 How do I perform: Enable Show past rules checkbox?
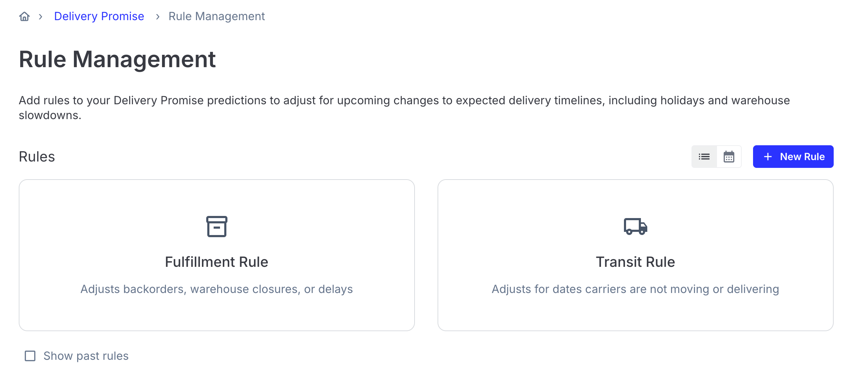pos(30,356)
